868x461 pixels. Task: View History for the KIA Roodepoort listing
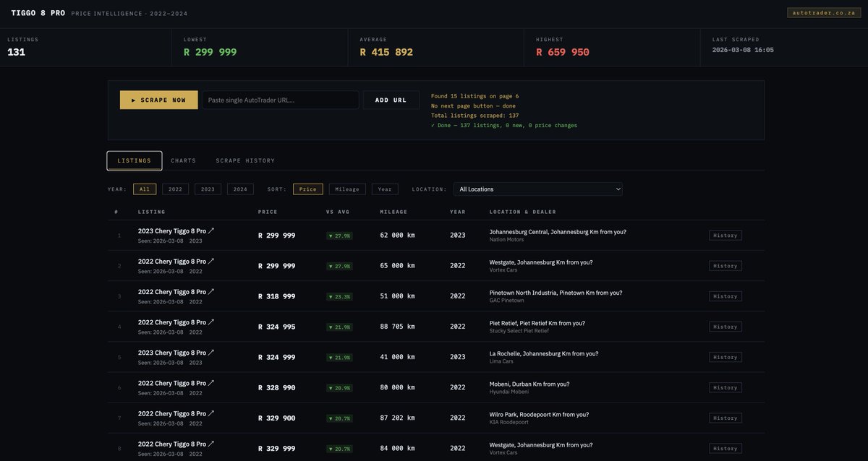[x=726, y=418]
